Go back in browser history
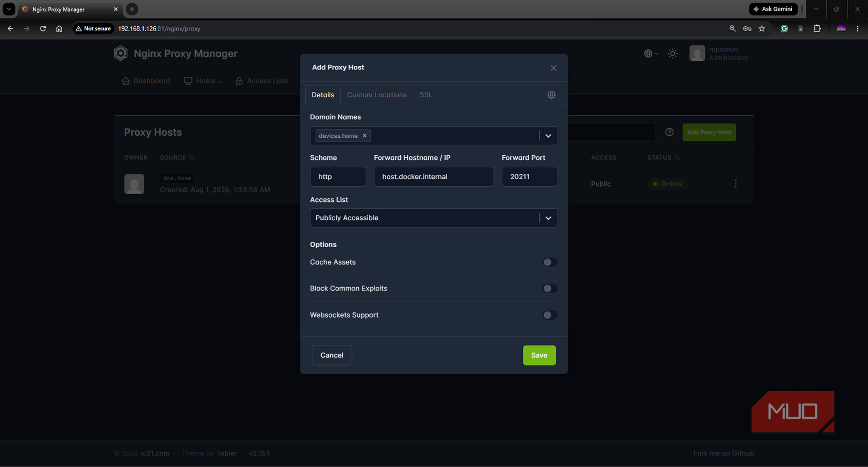Screen dimensions: 868x467 (x=11, y=28)
